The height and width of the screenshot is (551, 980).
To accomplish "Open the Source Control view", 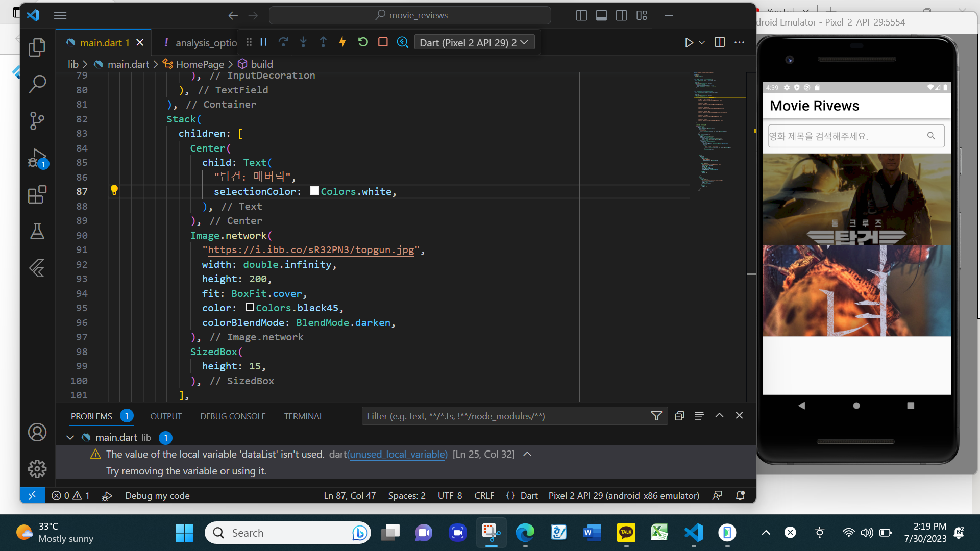I will [x=37, y=121].
